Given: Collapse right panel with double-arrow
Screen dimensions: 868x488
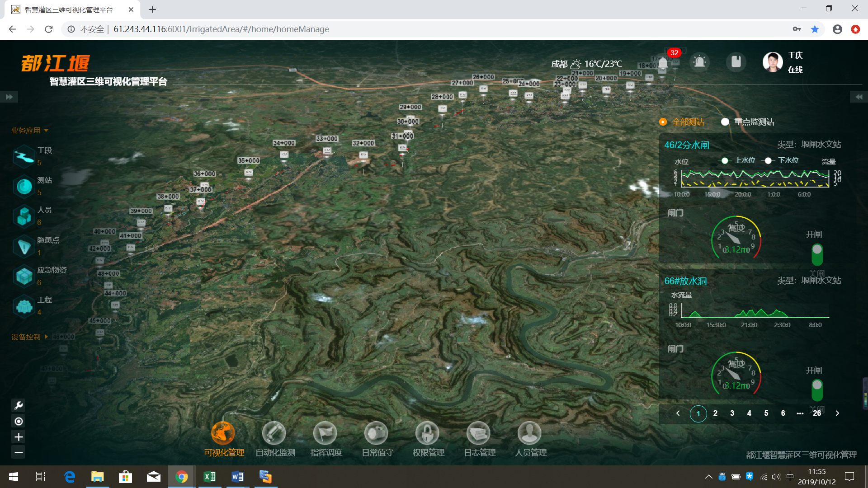Looking at the screenshot, I should pos(859,97).
